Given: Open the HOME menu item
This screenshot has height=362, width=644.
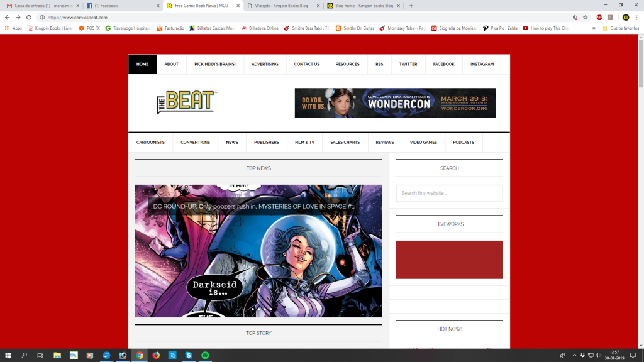Looking at the screenshot, I should [143, 65].
